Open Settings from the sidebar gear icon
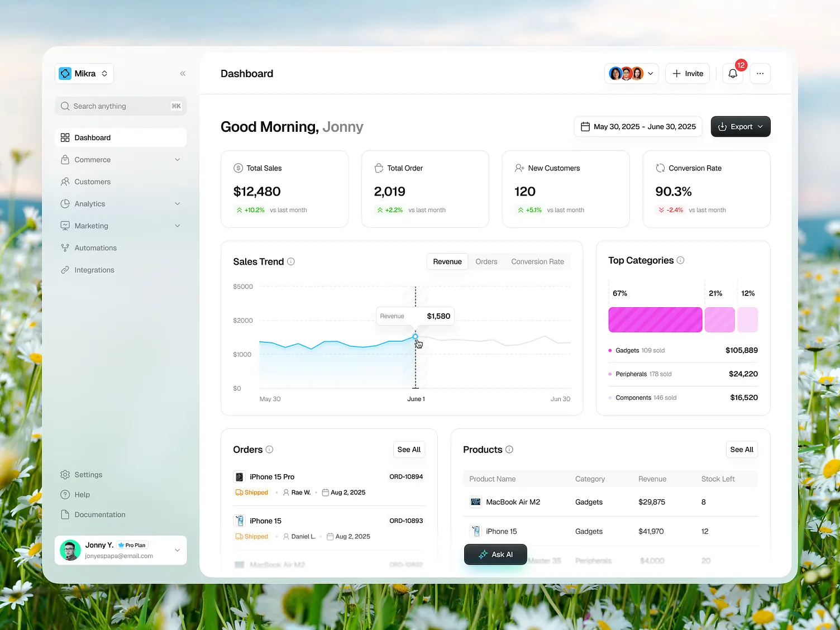 (65, 475)
